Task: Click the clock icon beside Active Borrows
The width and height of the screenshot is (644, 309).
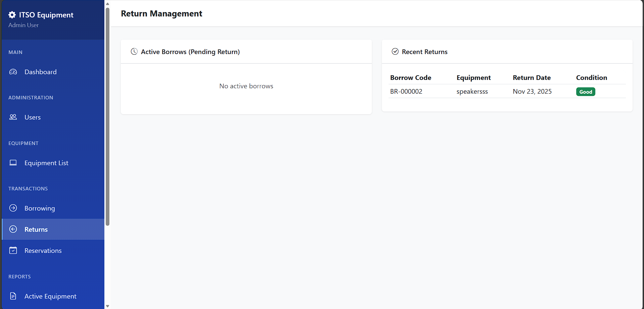Action: click(134, 52)
